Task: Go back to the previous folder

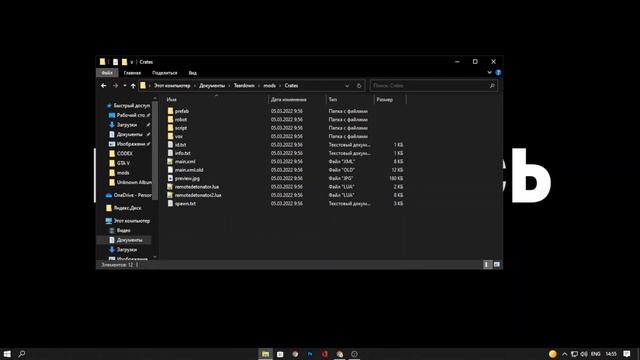Action: click(x=104, y=86)
